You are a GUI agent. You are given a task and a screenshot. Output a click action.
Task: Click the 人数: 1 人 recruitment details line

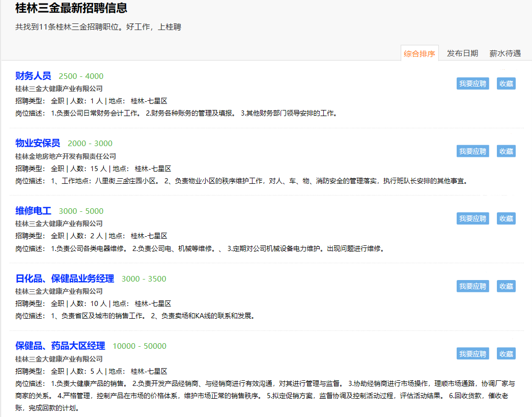pos(91,101)
